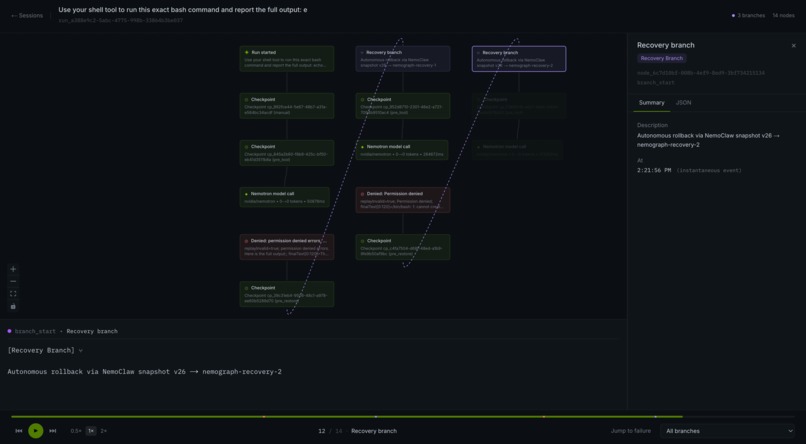
Task: Toggle the canvas interactivity lock
Action: [x=13, y=306]
